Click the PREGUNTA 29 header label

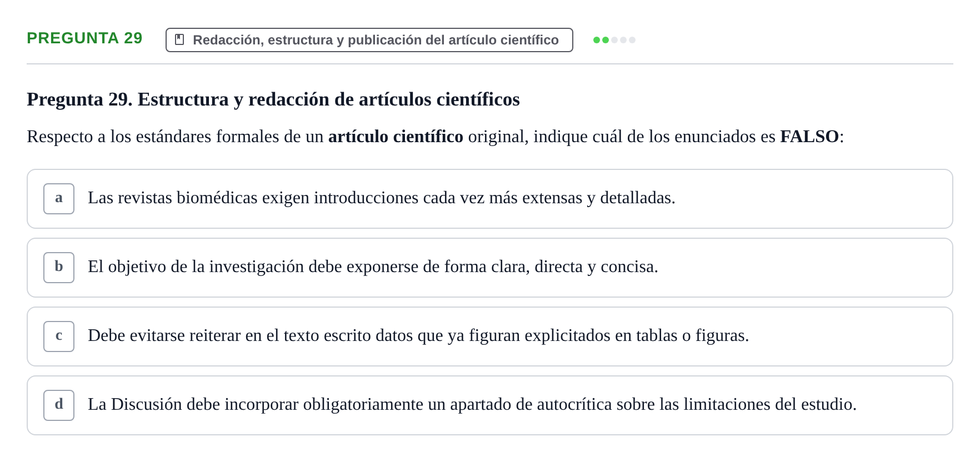tap(84, 38)
